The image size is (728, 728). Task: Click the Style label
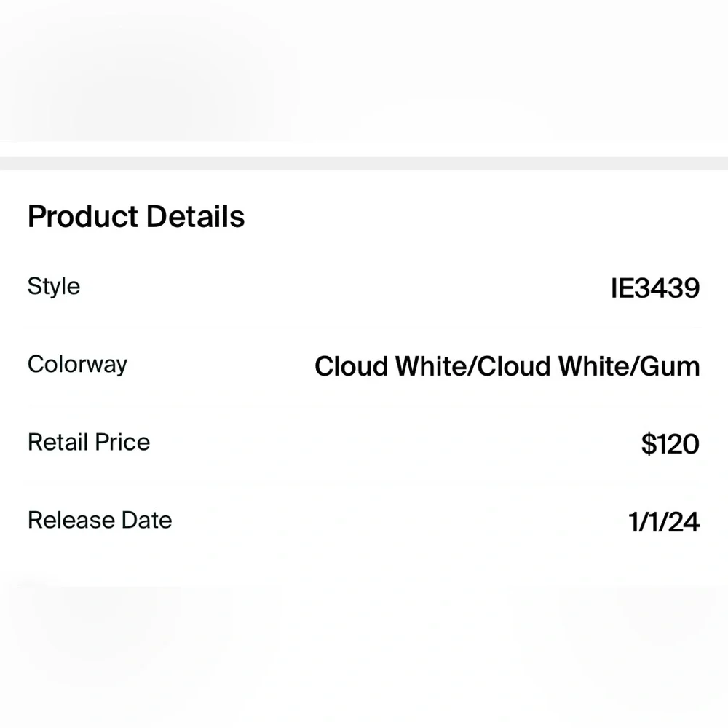(54, 286)
